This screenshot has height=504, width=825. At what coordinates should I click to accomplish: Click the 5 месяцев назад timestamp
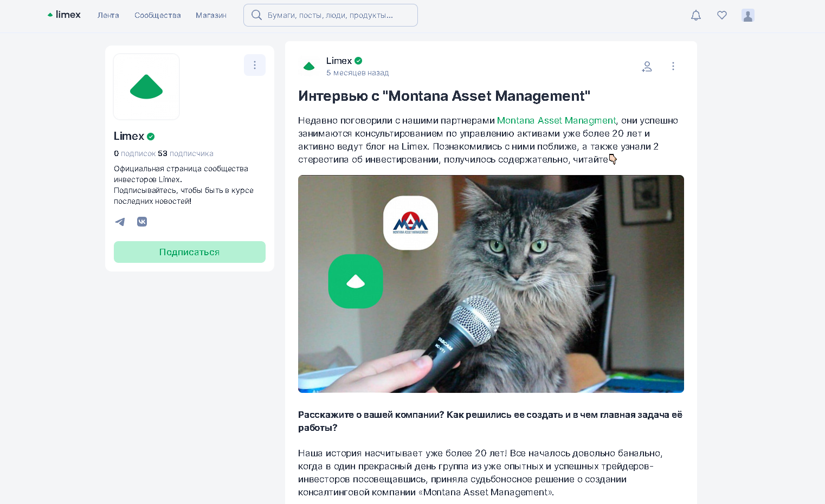coord(358,73)
